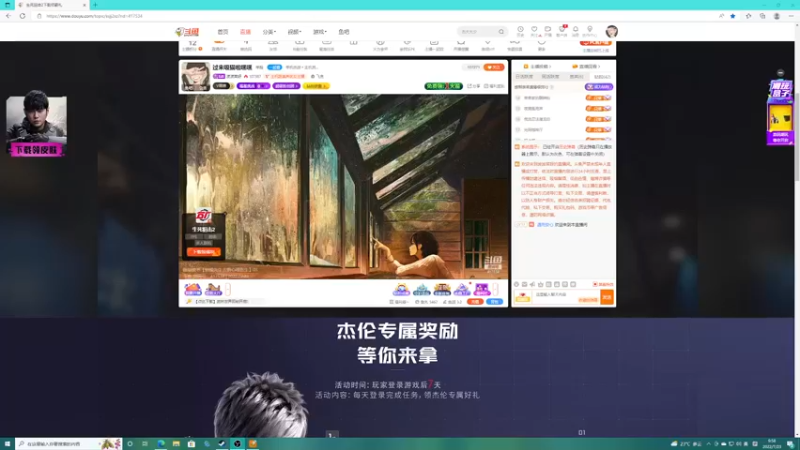This screenshot has height=450, width=800.
Task: Open the notifications bell icon
Action: tap(576, 31)
